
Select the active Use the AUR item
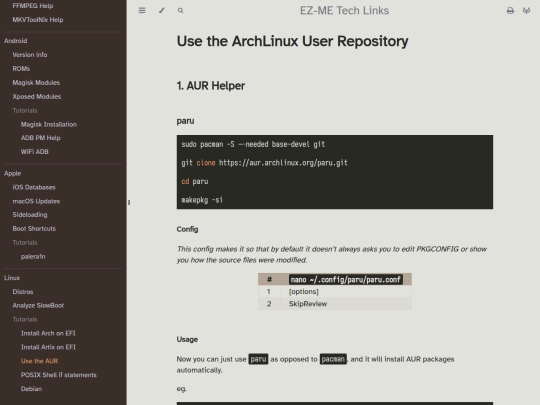pos(40,361)
